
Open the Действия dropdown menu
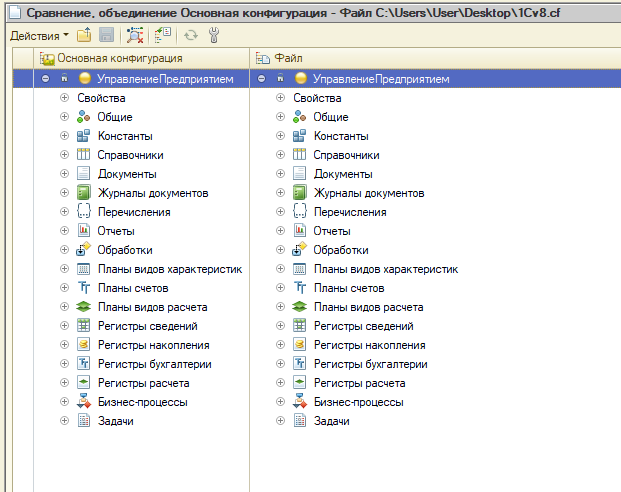pyautogui.click(x=39, y=36)
